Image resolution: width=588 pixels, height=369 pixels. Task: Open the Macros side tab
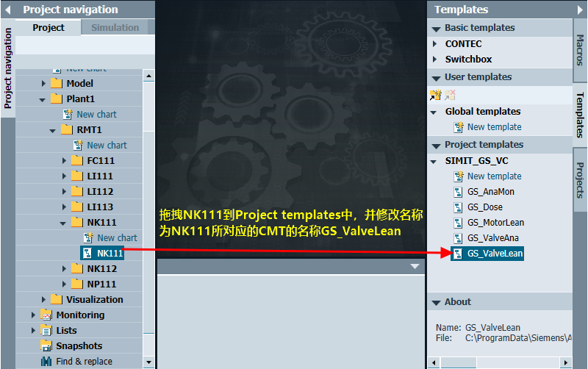580,50
